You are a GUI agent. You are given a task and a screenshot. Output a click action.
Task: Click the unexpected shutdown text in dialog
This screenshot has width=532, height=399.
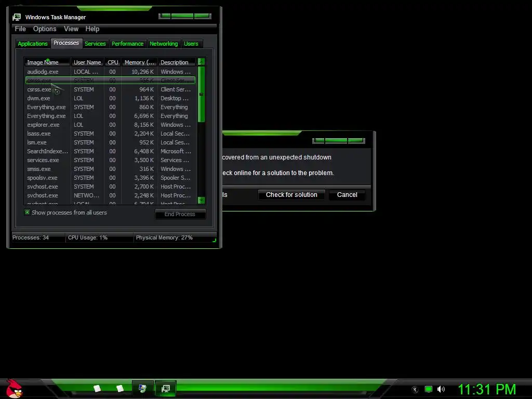[277, 157]
